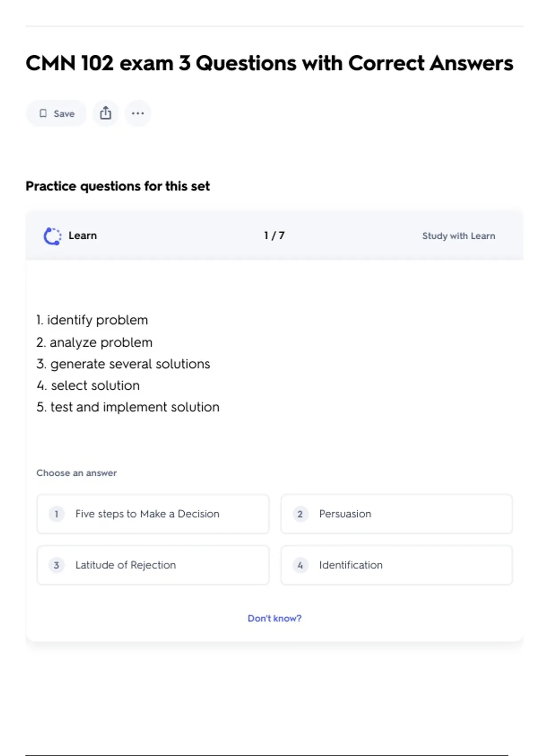Screen dimensions: 534x756
Task: Click 'Practice questions for this set' heading
Action: [117, 186]
